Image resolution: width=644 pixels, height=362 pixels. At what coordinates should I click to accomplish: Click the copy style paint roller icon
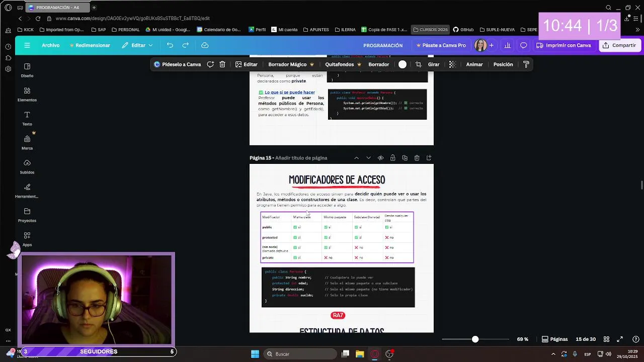point(526,64)
